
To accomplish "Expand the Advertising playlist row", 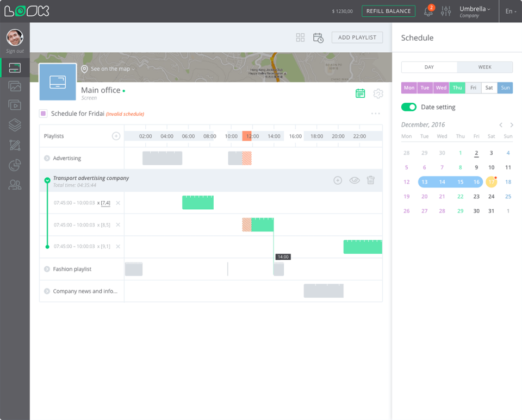I will click(x=47, y=158).
